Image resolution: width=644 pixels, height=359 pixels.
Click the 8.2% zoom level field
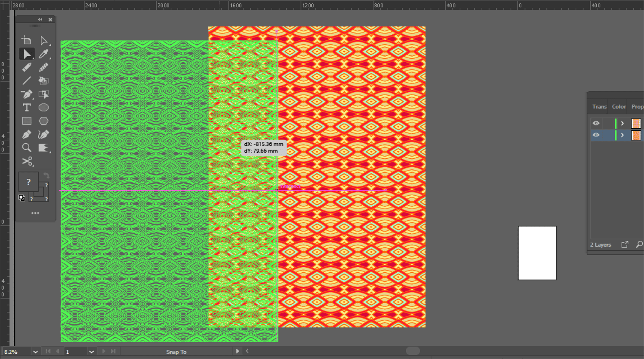(16, 352)
